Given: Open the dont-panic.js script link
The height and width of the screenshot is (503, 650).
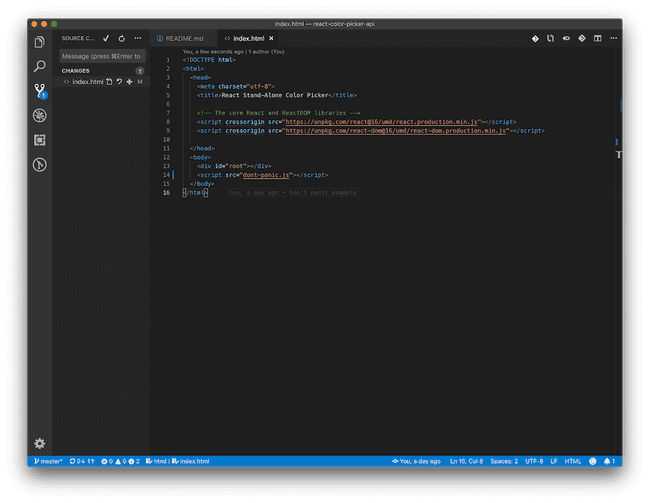Looking at the screenshot, I should coord(266,175).
